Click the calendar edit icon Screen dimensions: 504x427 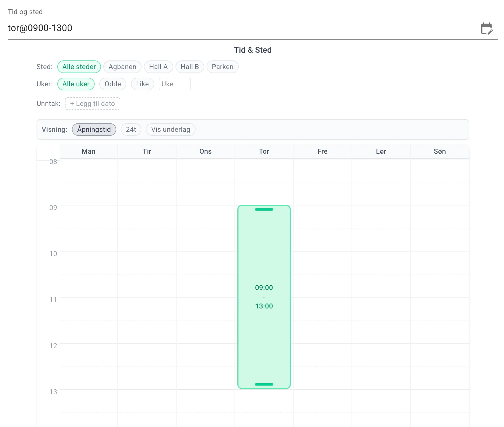(x=487, y=28)
